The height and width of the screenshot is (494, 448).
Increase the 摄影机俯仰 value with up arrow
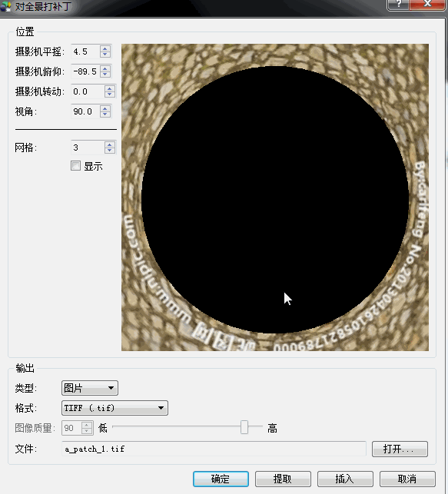[x=105, y=68]
